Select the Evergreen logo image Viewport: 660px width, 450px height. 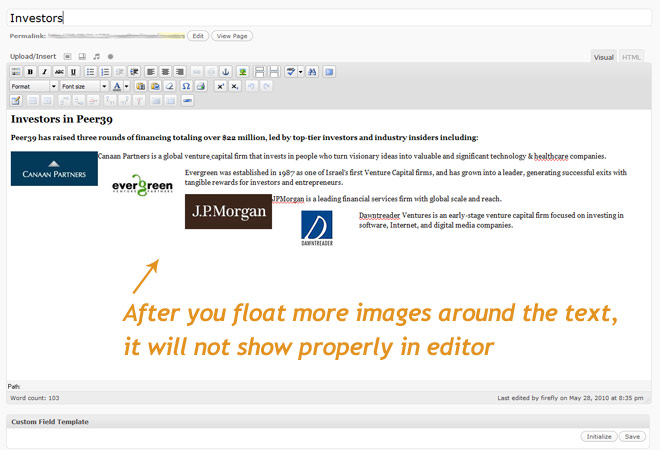[143, 185]
